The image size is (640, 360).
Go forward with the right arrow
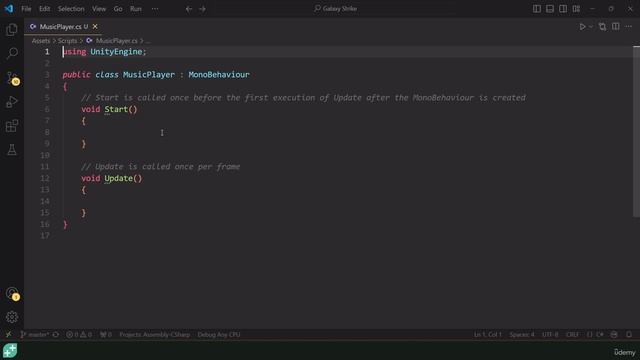pyautogui.click(x=202, y=9)
